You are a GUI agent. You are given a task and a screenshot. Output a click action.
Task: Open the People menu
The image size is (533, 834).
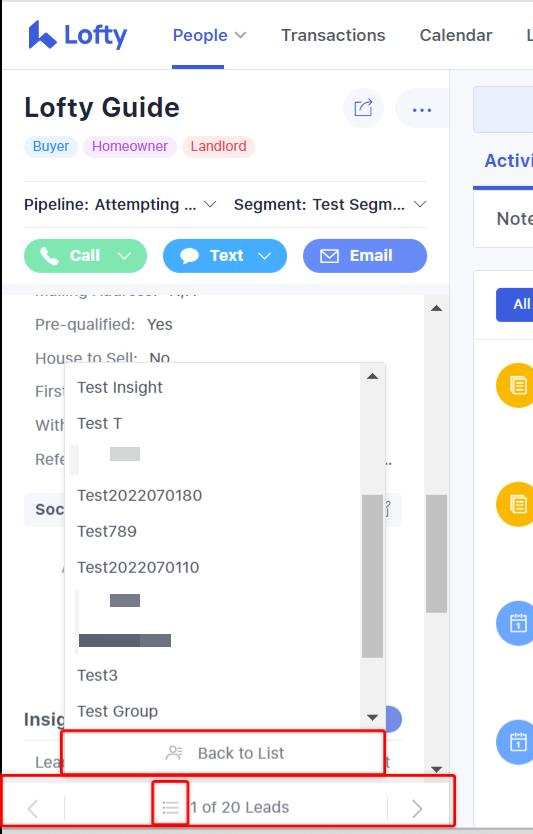(210, 36)
